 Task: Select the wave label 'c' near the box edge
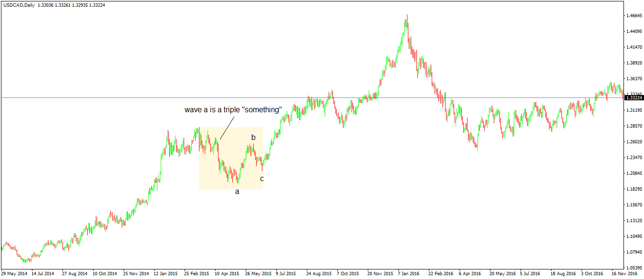pos(262,179)
